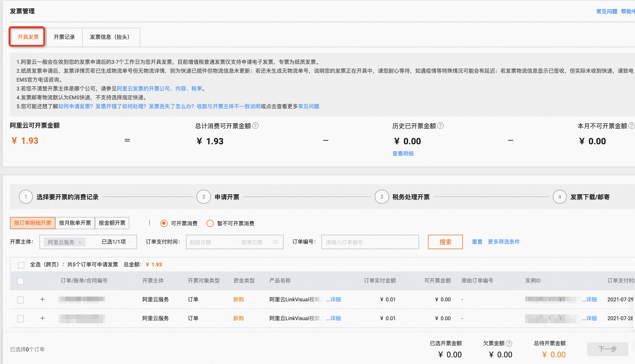Open 更多筛选条件 filters
635x364 pixels.
504,242
